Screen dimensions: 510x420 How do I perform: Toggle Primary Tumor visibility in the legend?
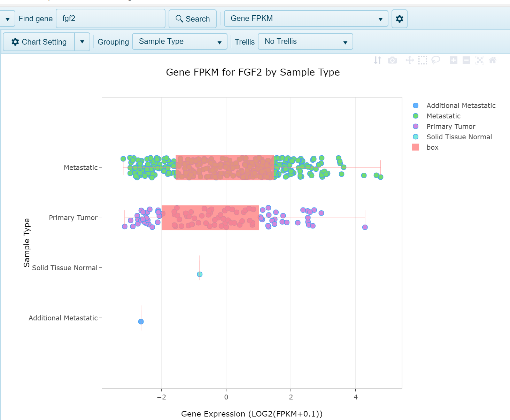[450, 126]
